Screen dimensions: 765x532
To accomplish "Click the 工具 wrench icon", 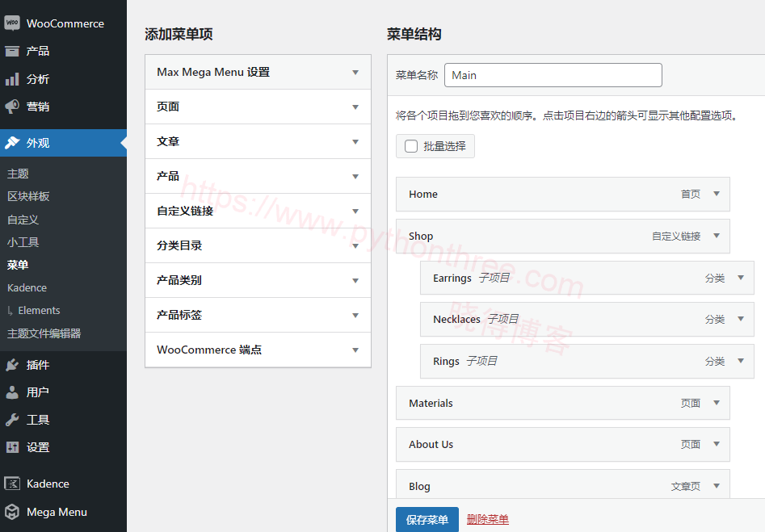I will pyautogui.click(x=12, y=419).
